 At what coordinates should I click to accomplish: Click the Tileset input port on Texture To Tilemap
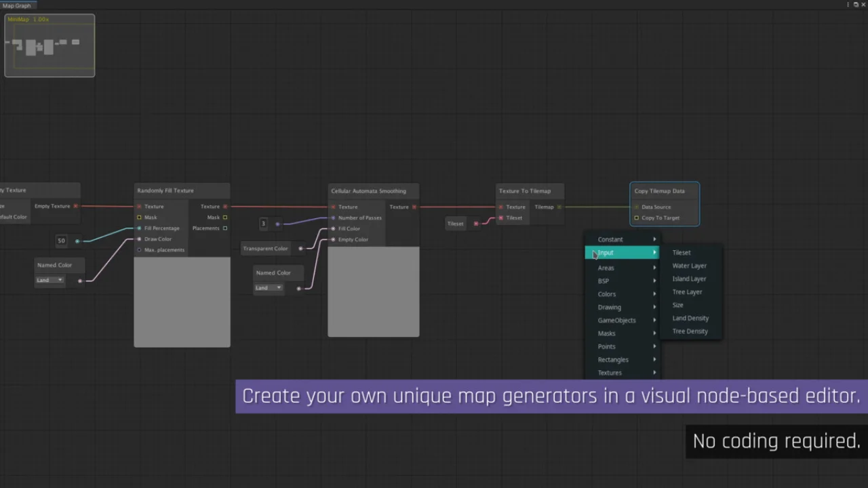tap(500, 218)
